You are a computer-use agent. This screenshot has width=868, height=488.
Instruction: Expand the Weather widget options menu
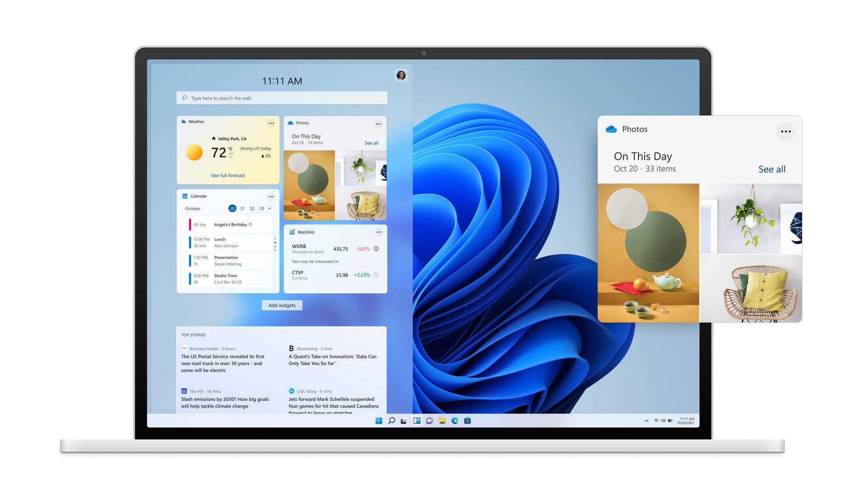(271, 122)
